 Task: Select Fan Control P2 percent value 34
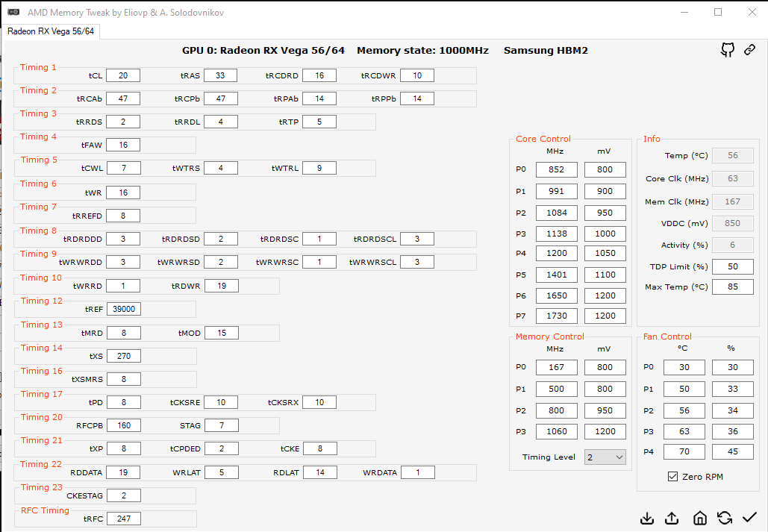coord(733,410)
